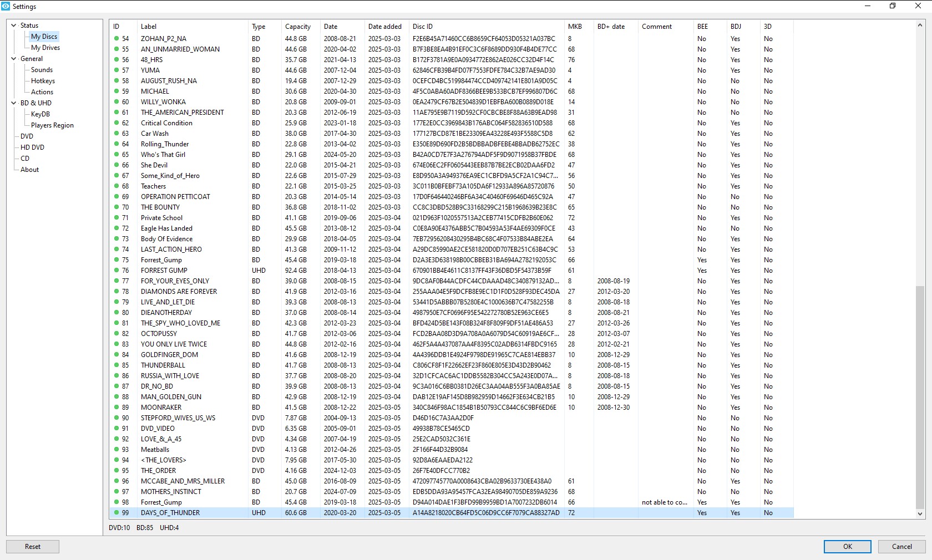This screenshot has width=932, height=560.
Task: Click the Disc ID of DAYS_OF_THUNDER
Action: point(486,513)
